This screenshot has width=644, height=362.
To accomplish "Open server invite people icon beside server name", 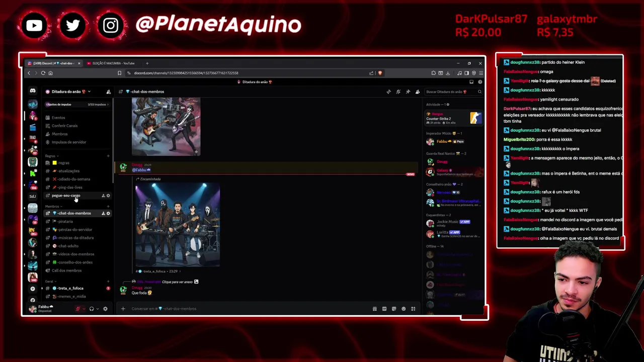I will point(108,92).
